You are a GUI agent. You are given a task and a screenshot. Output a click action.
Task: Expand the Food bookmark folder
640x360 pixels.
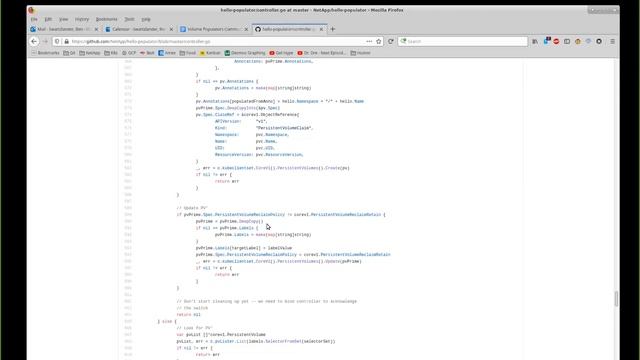(x=188, y=53)
